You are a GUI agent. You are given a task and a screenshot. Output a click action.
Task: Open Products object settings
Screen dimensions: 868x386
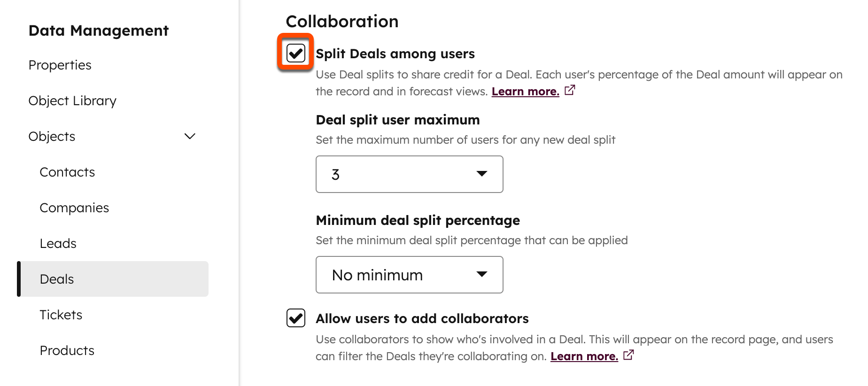pyautogui.click(x=67, y=350)
